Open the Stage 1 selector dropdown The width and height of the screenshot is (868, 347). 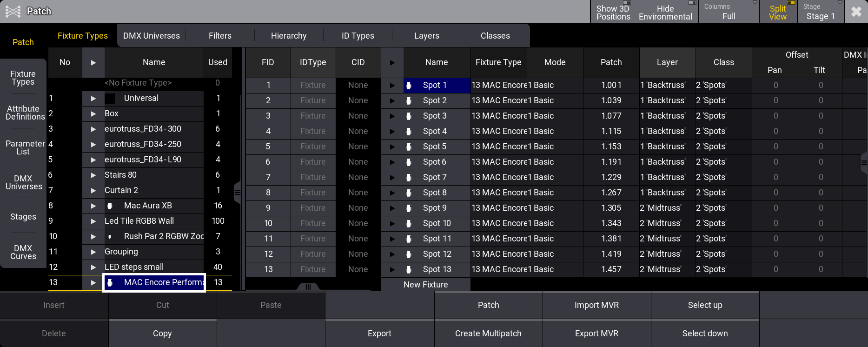coord(821,12)
